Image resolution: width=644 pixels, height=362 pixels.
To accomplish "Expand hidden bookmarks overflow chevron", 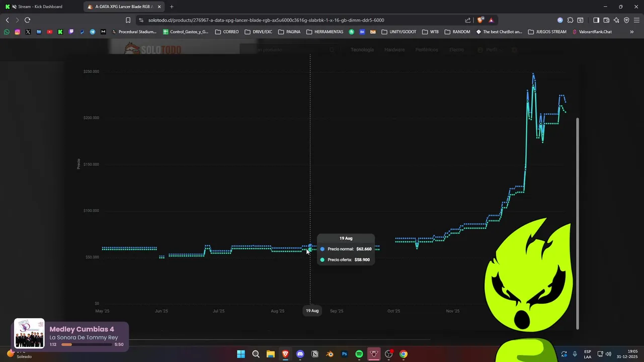I will (632, 32).
